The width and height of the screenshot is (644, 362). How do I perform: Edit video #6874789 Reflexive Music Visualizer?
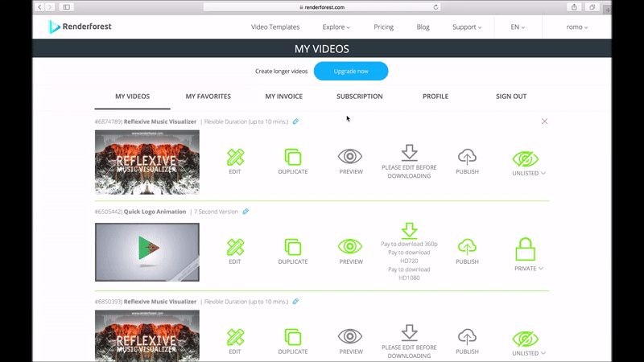[235, 162]
